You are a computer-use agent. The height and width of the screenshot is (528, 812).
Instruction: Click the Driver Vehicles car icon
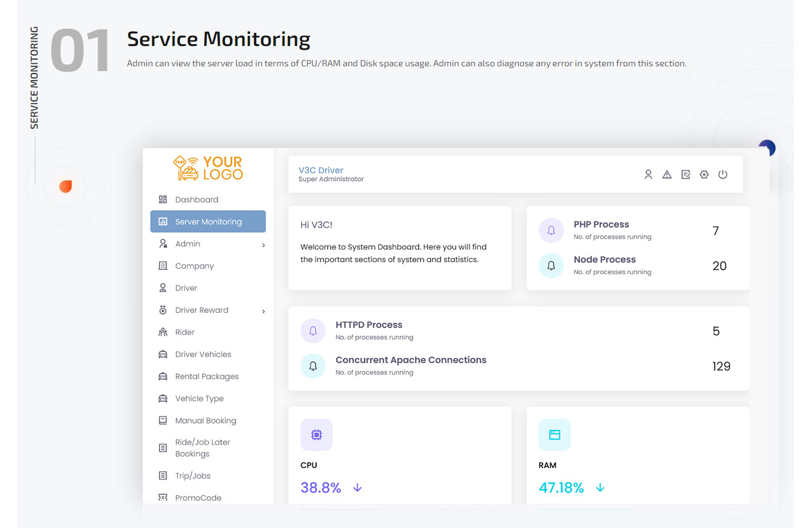click(163, 354)
